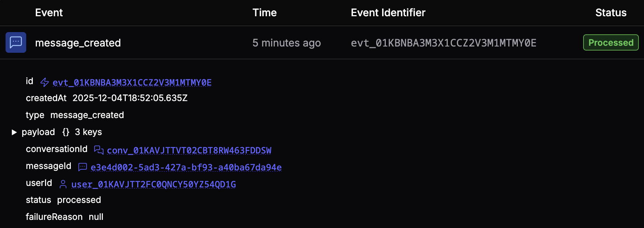The image size is (644, 228).
Task: Click the lightning bolt icon next to id
Action: 44,82
